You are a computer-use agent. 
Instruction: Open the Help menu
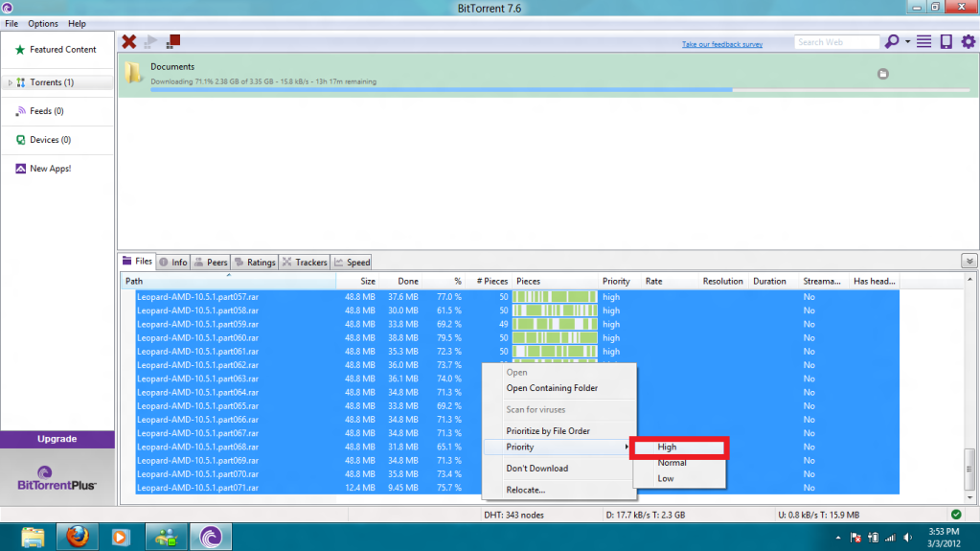coord(77,24)
